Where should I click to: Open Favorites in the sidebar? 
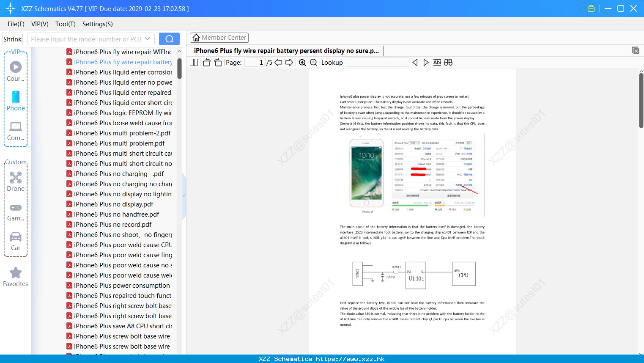click(16, 277)
